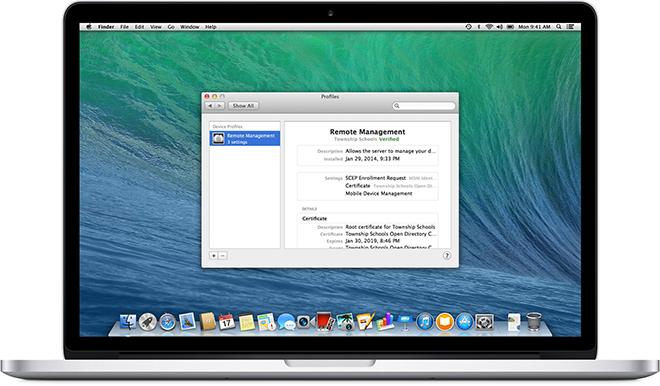The image size is (660, 386).
Task: Click the volume icon in menu bar
Action: pyautogui.click(x=500, y=27)
